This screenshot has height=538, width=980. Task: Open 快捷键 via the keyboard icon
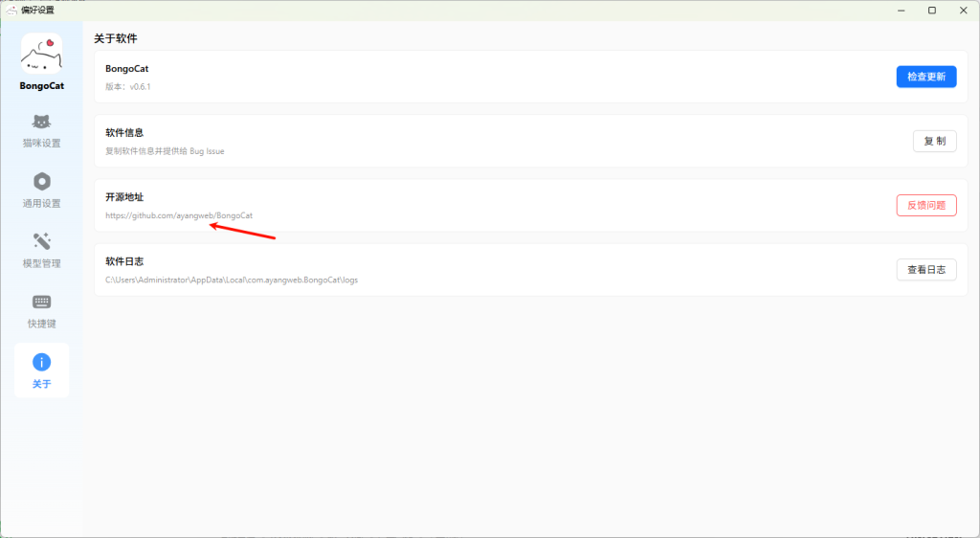tap(41, 302)
